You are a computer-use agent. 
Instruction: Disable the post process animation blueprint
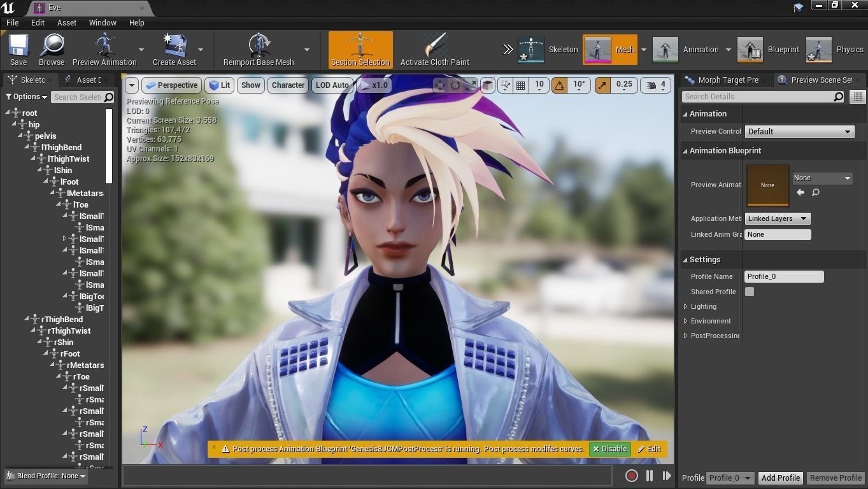click(609, 449)
